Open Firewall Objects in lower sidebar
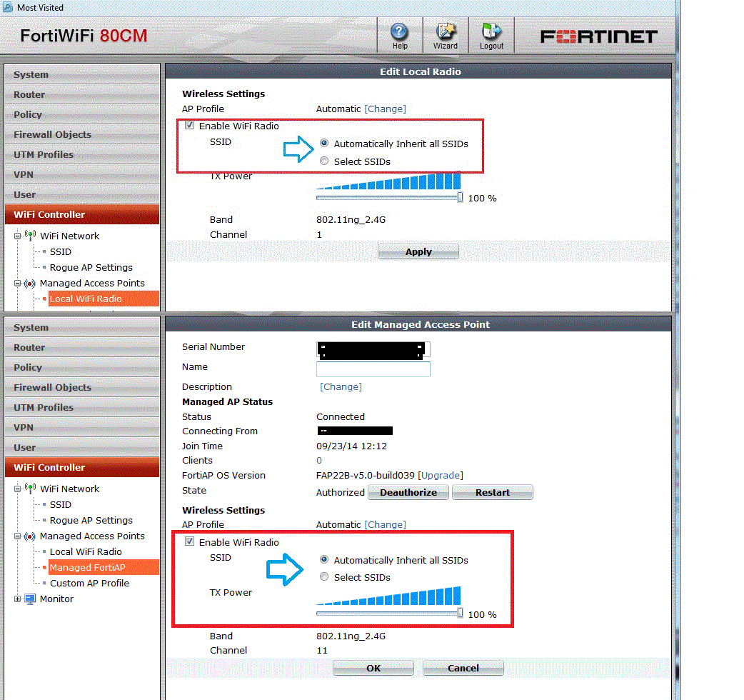 point(82,387)
